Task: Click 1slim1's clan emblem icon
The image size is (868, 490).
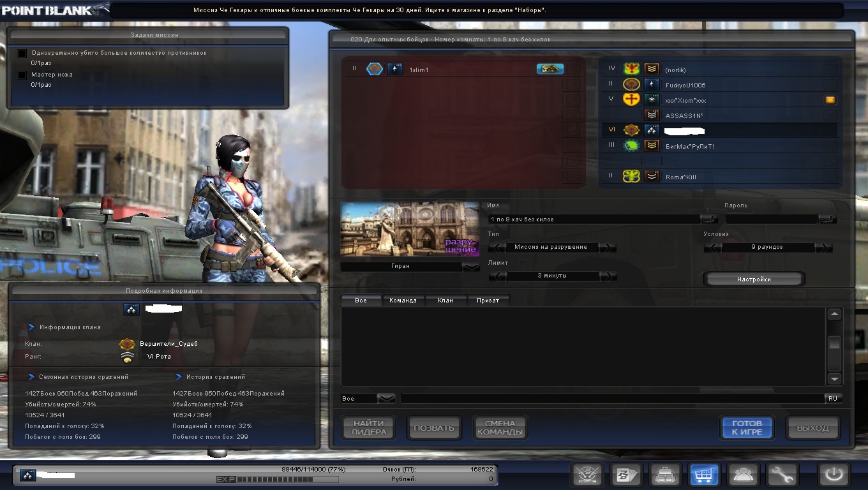Action: pyautogui.click(x=375, y=69)
